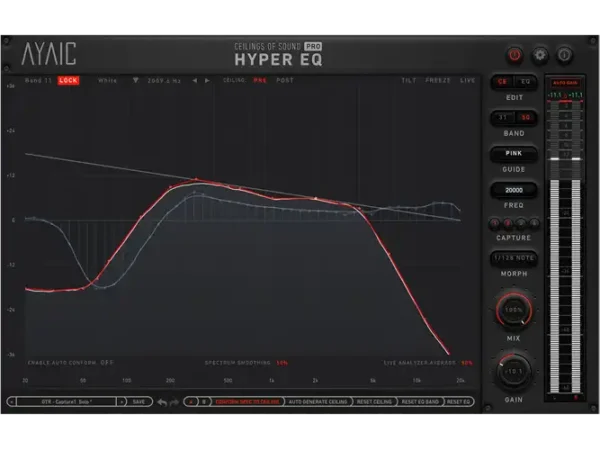Viewport: 600px width, 450px height.
Task: Click the Spectrum Smoothing percentage value
Action: pyautogui.click(x=282, y=363)
